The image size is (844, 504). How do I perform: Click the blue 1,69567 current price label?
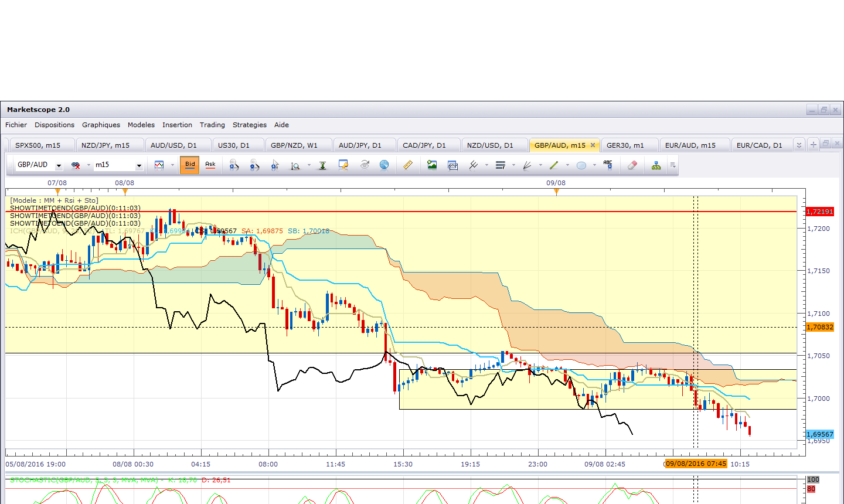[x=820, y=435]
